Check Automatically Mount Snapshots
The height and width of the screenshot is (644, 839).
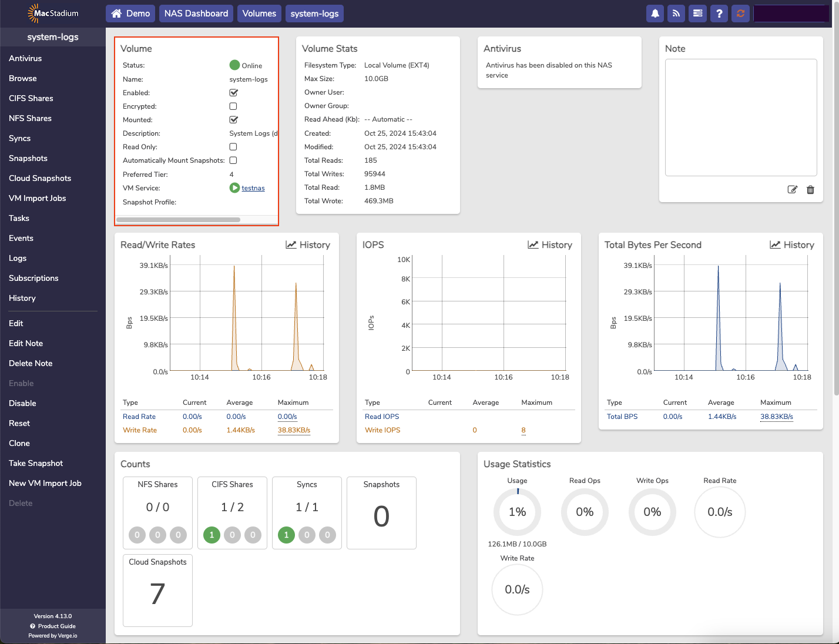pos(233,160)
